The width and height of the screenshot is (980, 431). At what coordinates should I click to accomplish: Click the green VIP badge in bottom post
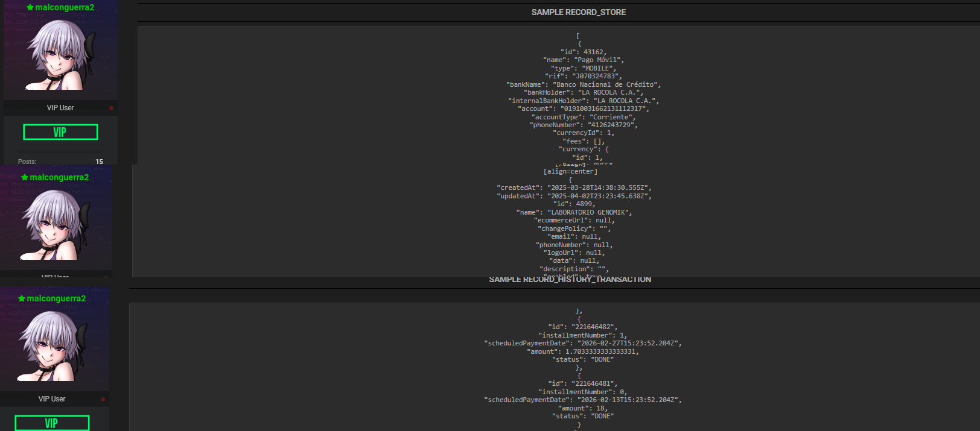point(52,423)
